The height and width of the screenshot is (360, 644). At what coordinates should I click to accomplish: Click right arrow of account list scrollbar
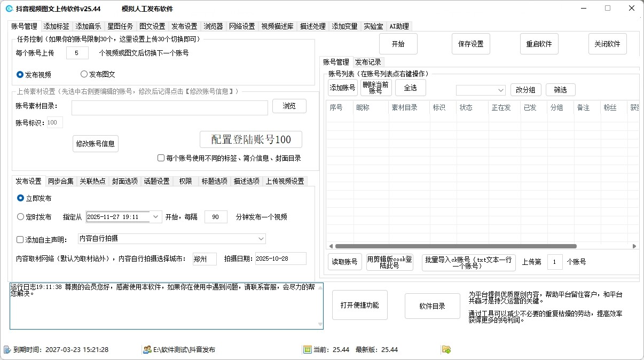click(x=634, y=246)
